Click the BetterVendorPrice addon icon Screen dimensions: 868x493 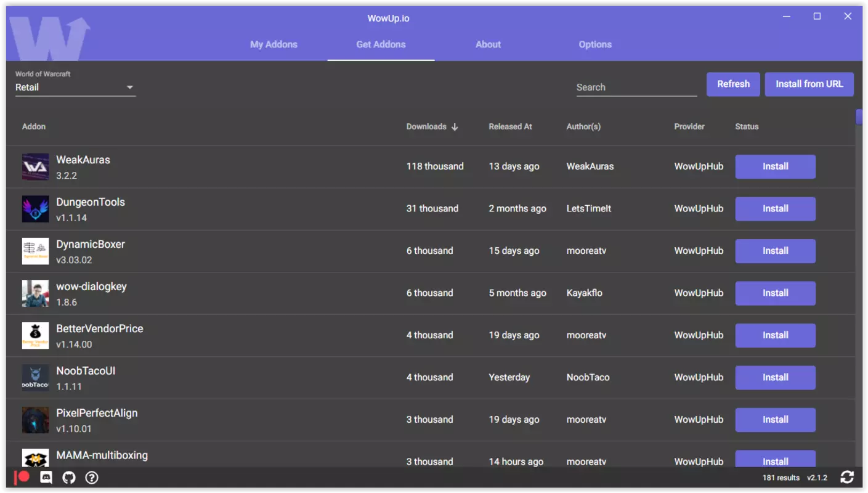click(x=35, y=335)
